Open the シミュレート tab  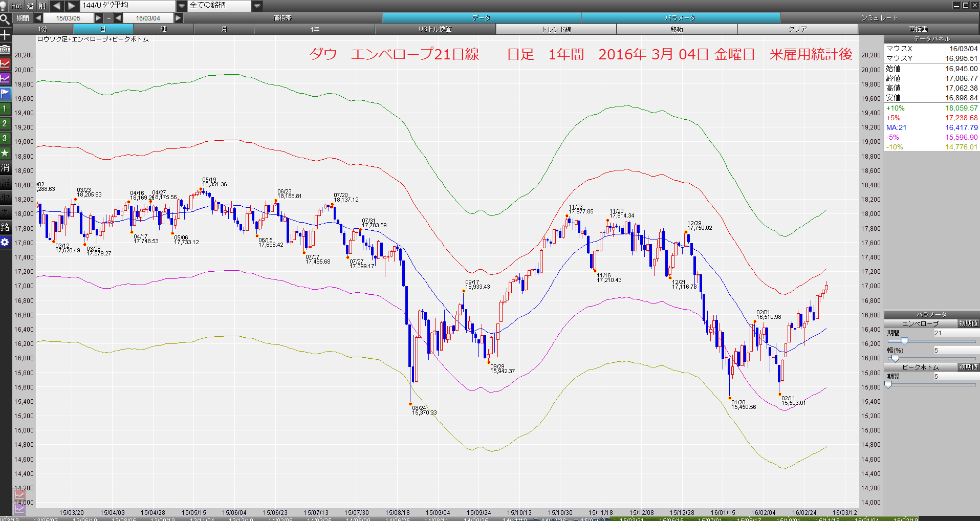pos(880,18)
